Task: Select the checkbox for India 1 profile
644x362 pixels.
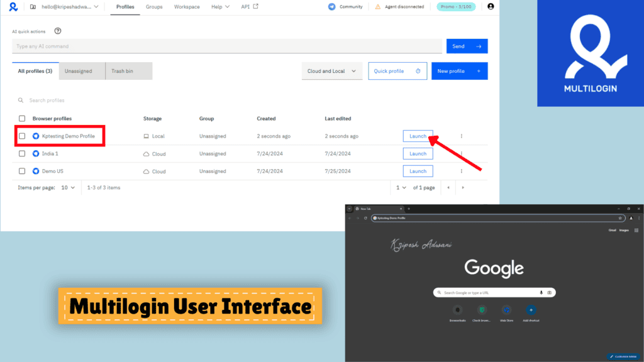Action: pos(21,153)
